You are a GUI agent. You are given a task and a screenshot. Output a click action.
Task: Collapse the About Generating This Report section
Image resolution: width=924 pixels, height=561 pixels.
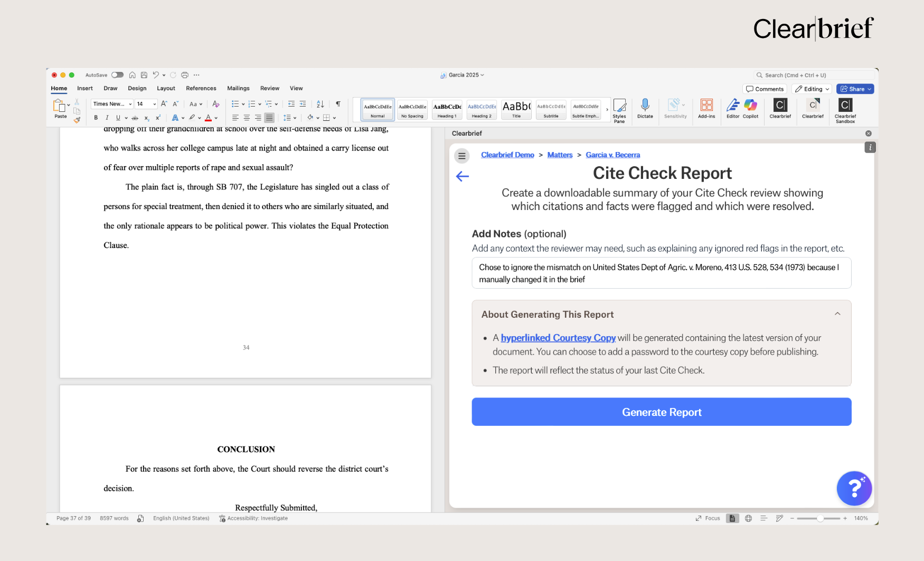[x=837, y=314]
